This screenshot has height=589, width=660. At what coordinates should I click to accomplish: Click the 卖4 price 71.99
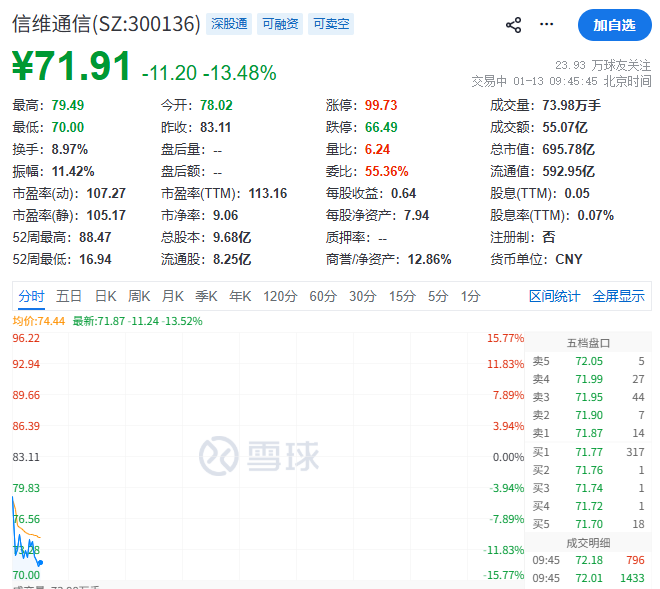(x=589, y=379)
